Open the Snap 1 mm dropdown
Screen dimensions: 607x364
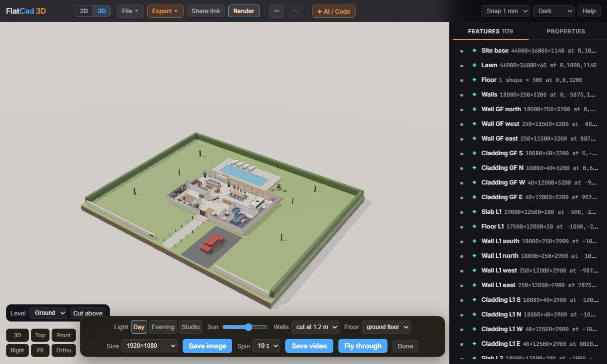(x=506, y=11)
